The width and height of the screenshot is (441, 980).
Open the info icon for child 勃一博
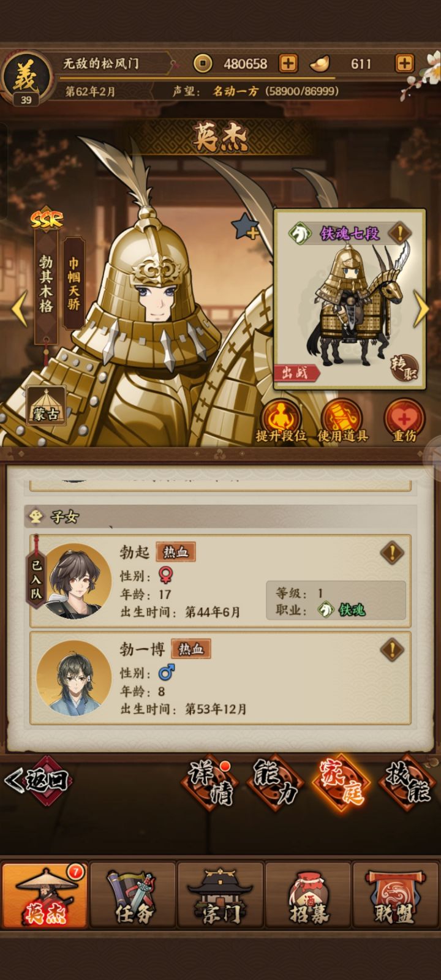point(392,649)
